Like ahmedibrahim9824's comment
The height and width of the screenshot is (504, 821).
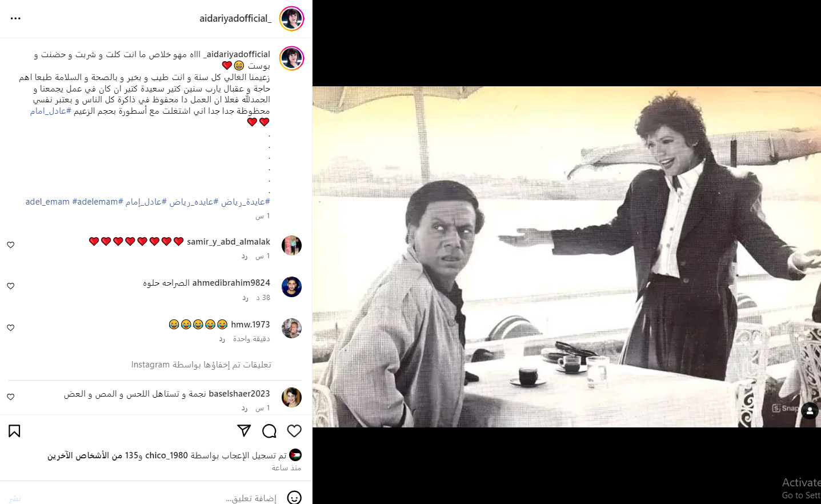[10, 286]
